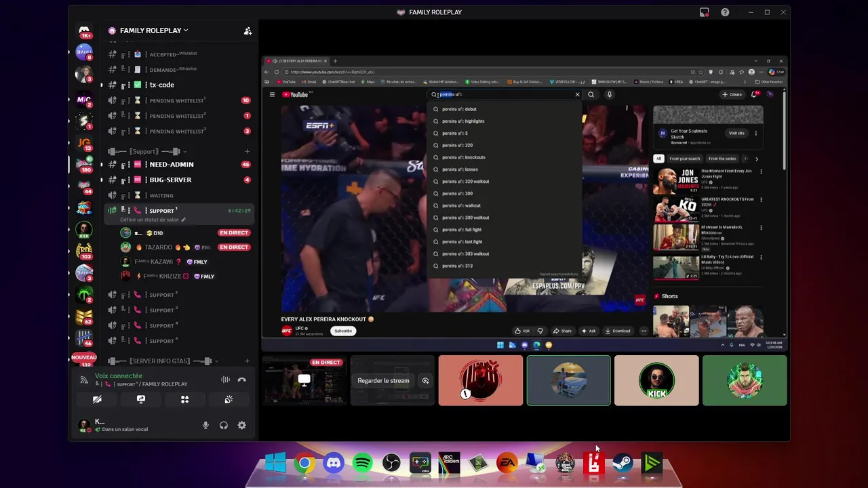
Task: Toggle camera on in voice panel
Action: [x=97, y=399]
